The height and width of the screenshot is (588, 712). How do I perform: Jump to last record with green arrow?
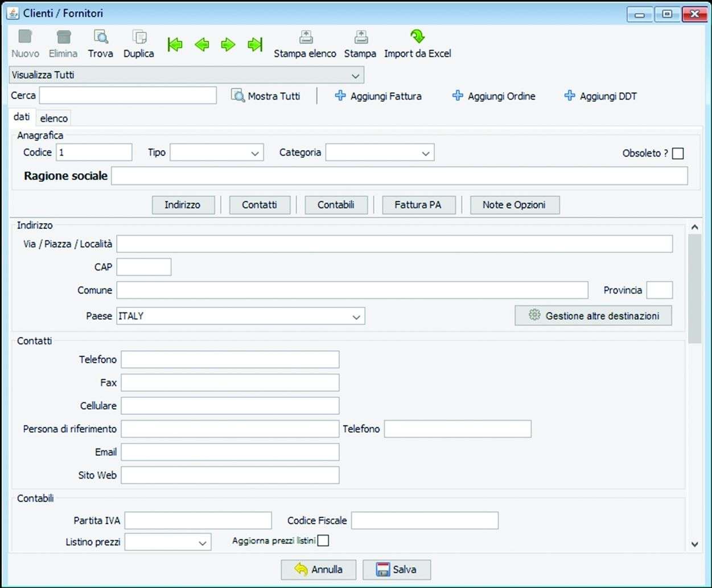point(255,44)
